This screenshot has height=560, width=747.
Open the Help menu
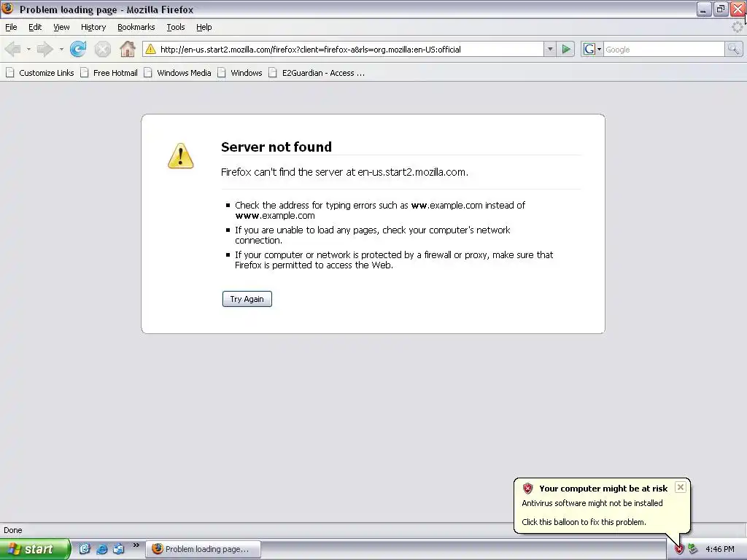[x=204, y=27]
